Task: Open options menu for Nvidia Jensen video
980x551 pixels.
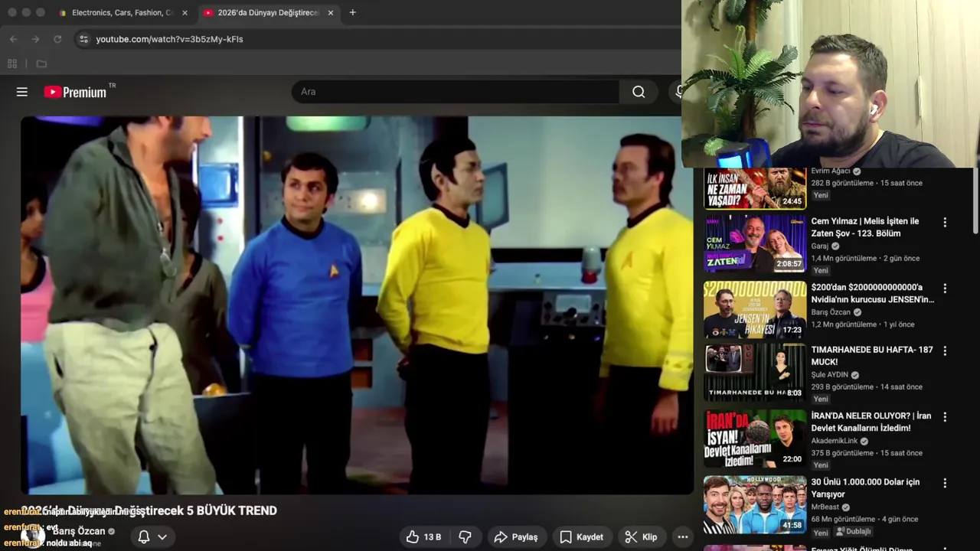Action: [945, 289]
